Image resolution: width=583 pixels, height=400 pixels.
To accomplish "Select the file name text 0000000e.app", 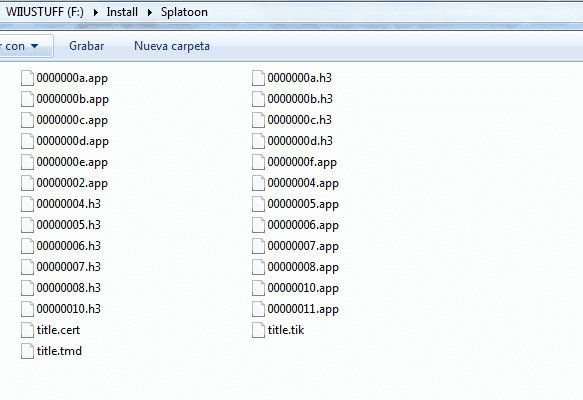I will 72,162.
